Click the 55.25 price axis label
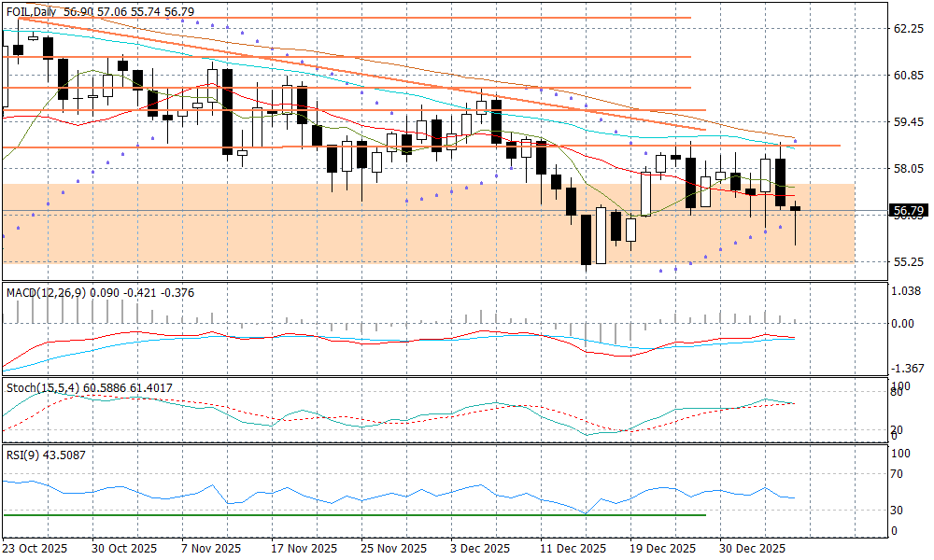 point(908,261)
